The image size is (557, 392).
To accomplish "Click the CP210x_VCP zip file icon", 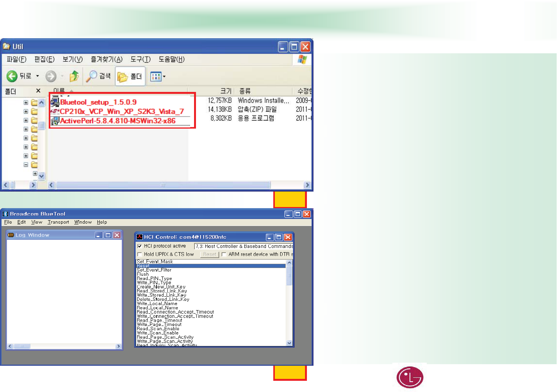I will point(55,111).
